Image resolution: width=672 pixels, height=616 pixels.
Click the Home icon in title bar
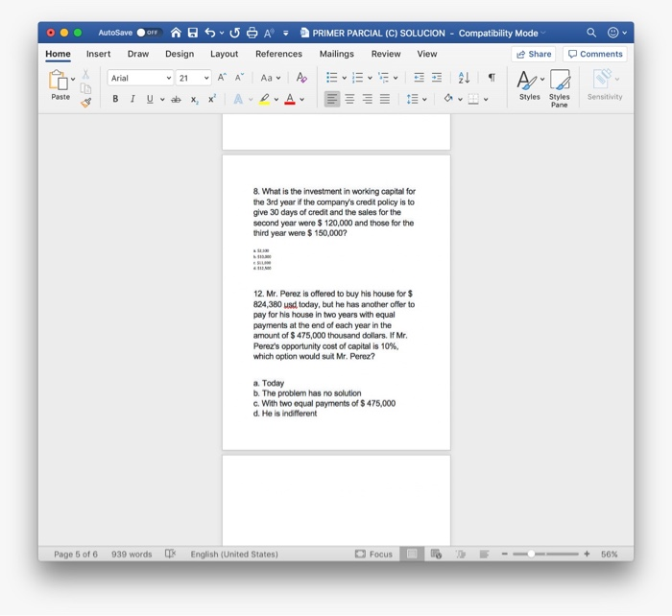tap(176, 33)
